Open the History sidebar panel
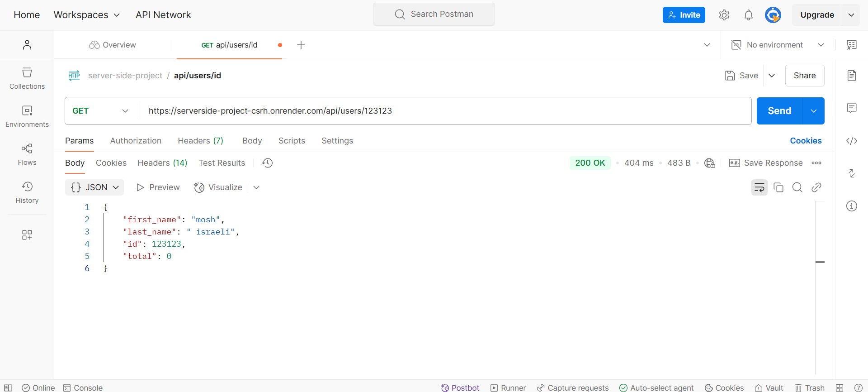This screenshot has height=392, width=868. point(27,193)
